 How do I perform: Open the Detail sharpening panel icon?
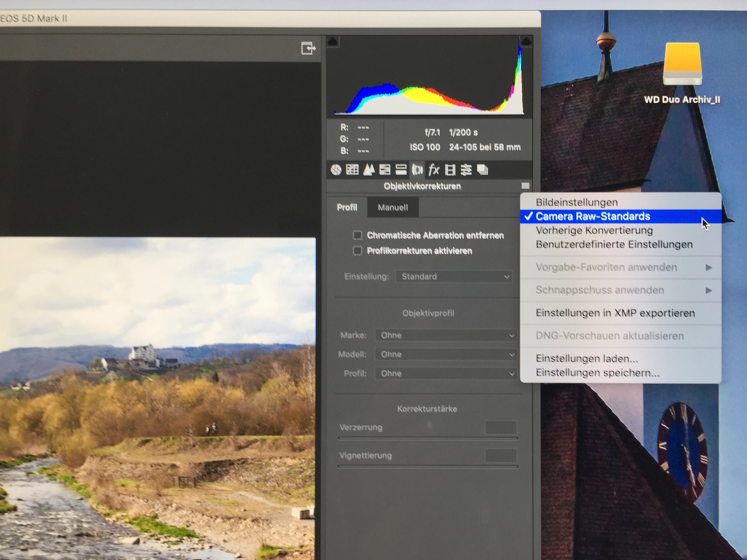369,170
